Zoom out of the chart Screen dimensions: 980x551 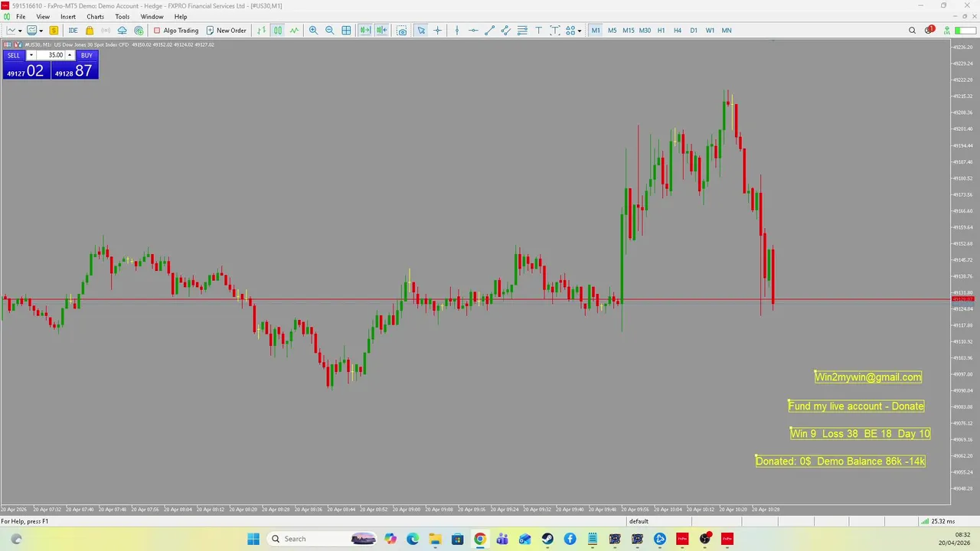330,31
